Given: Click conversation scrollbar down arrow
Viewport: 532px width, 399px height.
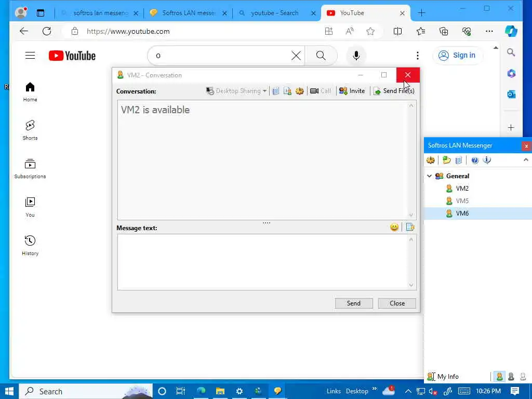Looking at the screenshot, I should 411,215.
